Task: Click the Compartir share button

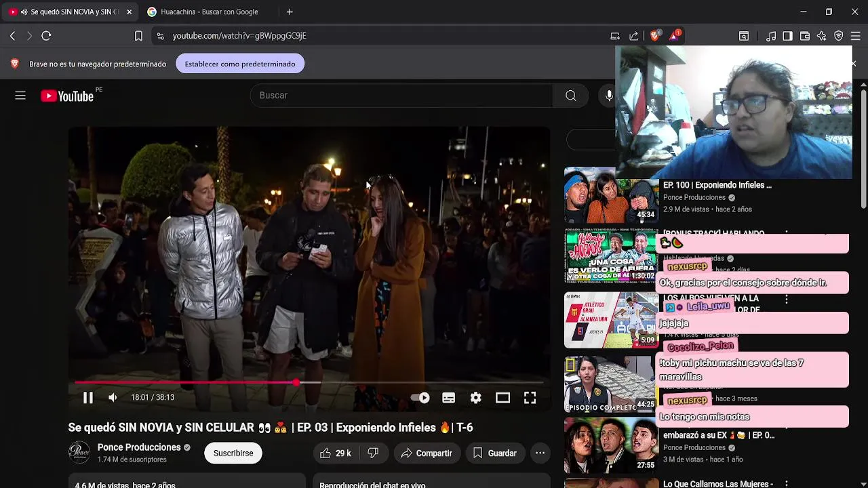Action: click(427, 453)
